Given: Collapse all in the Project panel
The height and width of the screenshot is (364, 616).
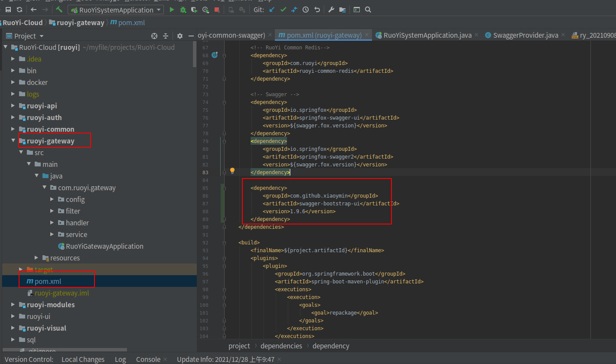Looking at the screenshot, I should [166, 36].
